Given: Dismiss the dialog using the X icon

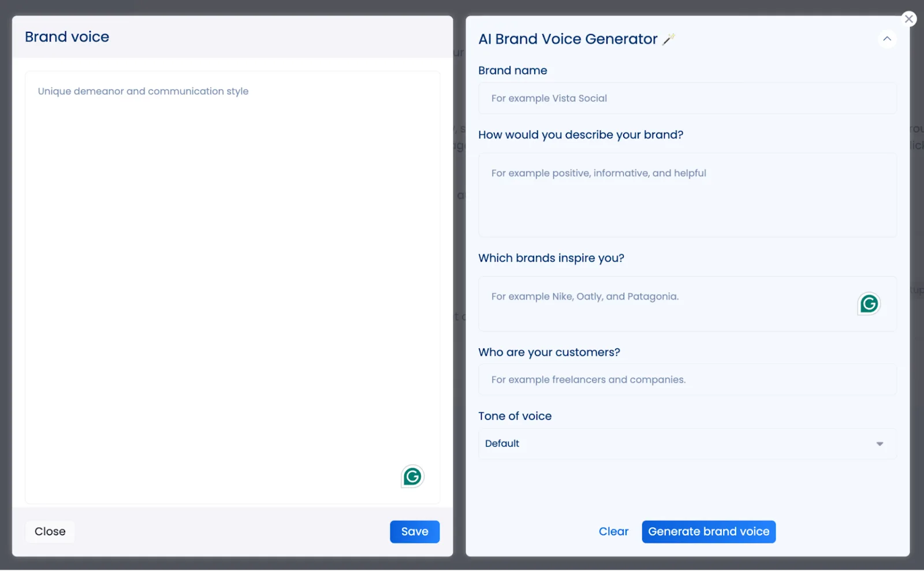Looking at the screenshot, I should (x=910, y=18).
